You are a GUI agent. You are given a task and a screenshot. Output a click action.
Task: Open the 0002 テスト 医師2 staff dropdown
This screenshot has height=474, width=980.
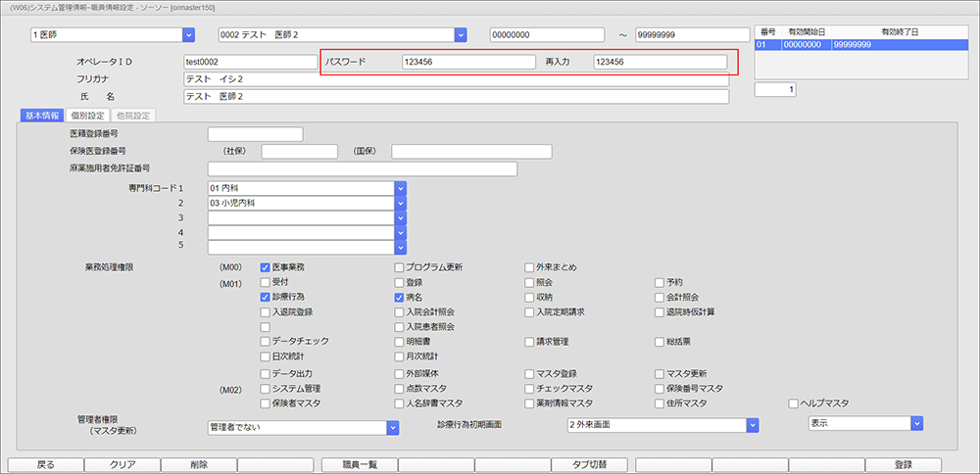tap(461, 35)
